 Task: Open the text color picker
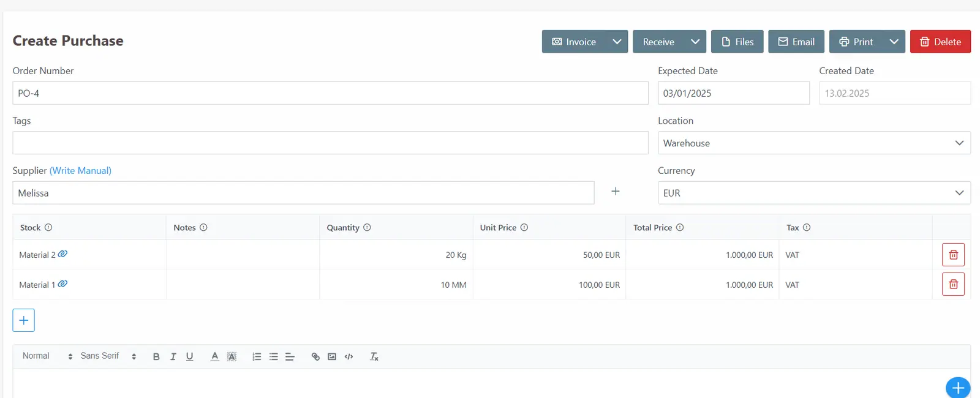(x=214, y=356)
